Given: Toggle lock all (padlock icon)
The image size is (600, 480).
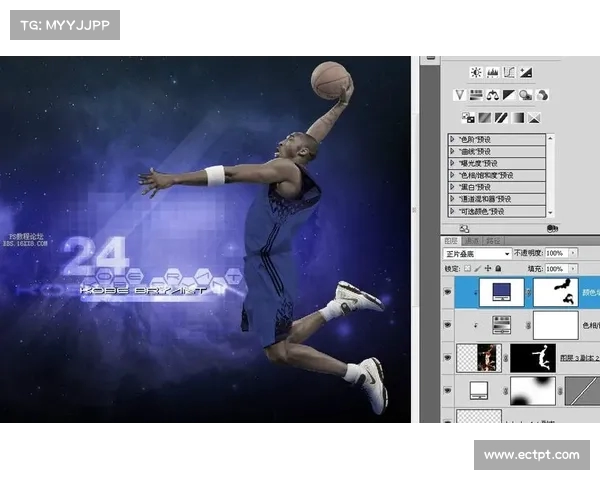Looking at the screenshot, I should tap(498, 269).
